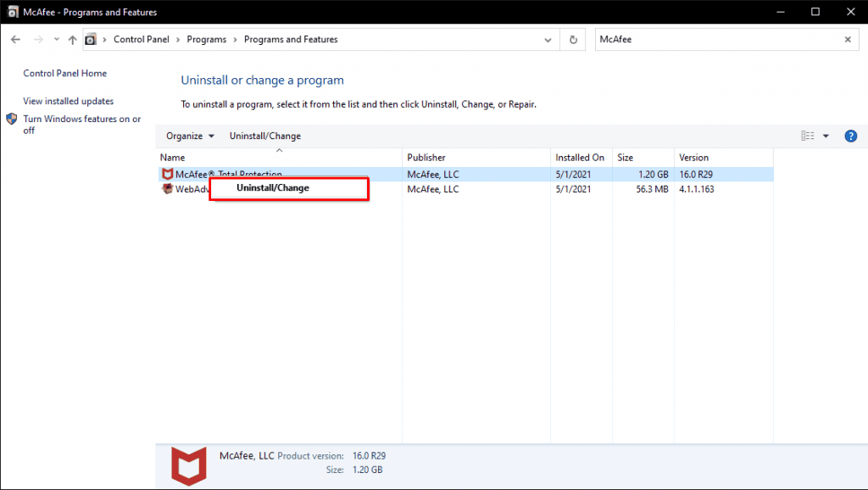Sort by the Size column header

point(643,157)
